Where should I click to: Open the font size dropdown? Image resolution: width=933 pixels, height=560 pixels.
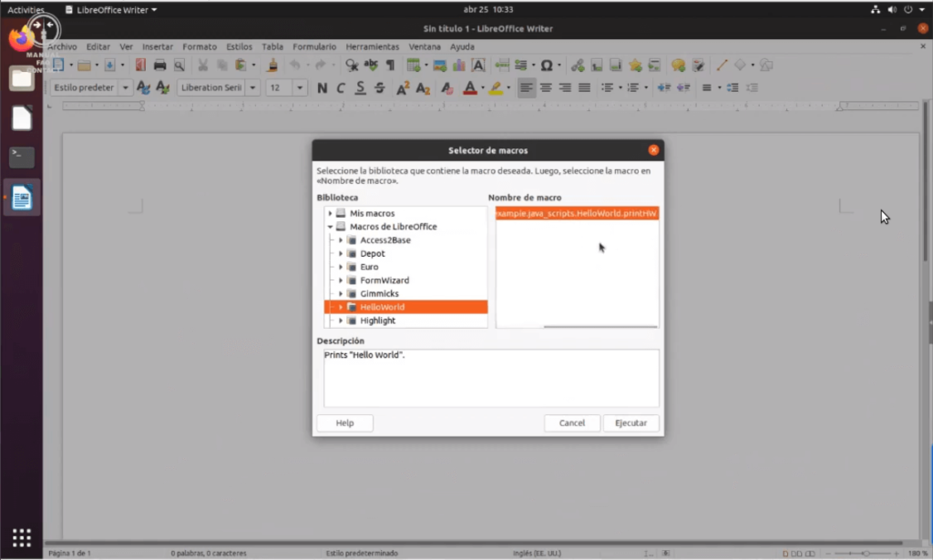tap(300, 88)
